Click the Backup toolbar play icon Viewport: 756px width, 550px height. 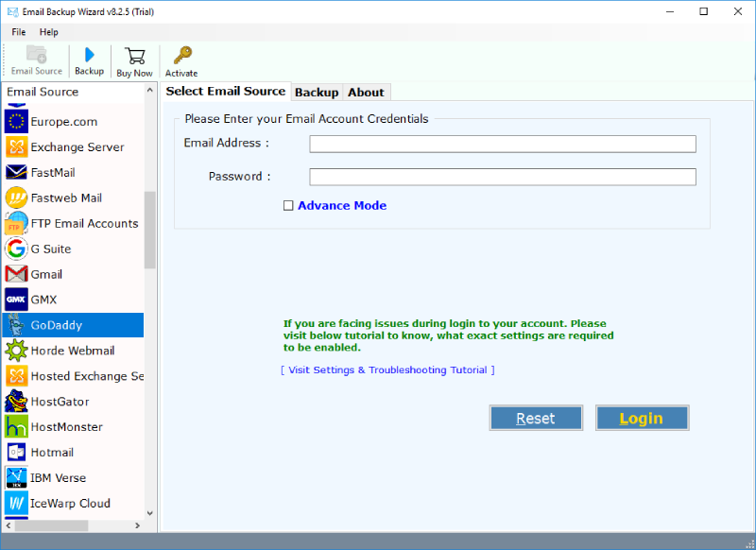tap(89, 55)
